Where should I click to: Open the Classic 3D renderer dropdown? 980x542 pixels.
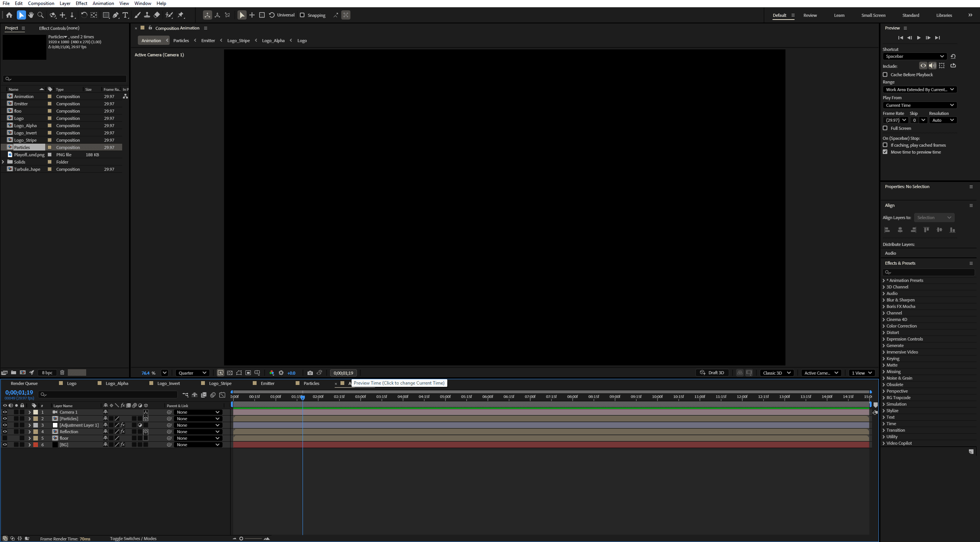click(776, 373)
